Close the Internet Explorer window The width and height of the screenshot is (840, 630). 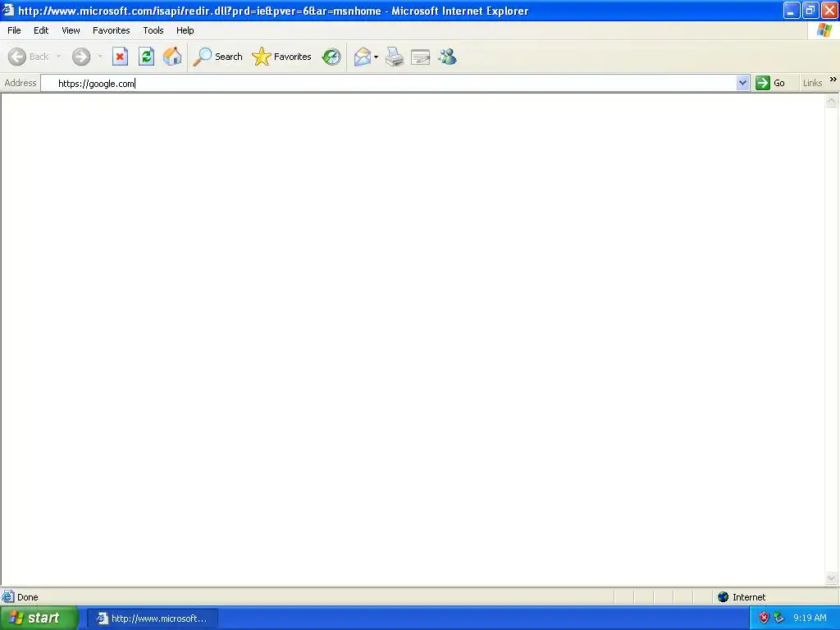pos(829,10)
